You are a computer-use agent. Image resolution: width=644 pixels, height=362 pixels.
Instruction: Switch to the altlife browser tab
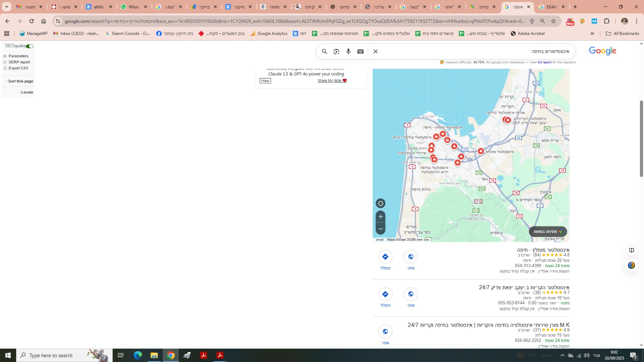tap(99, 7)
